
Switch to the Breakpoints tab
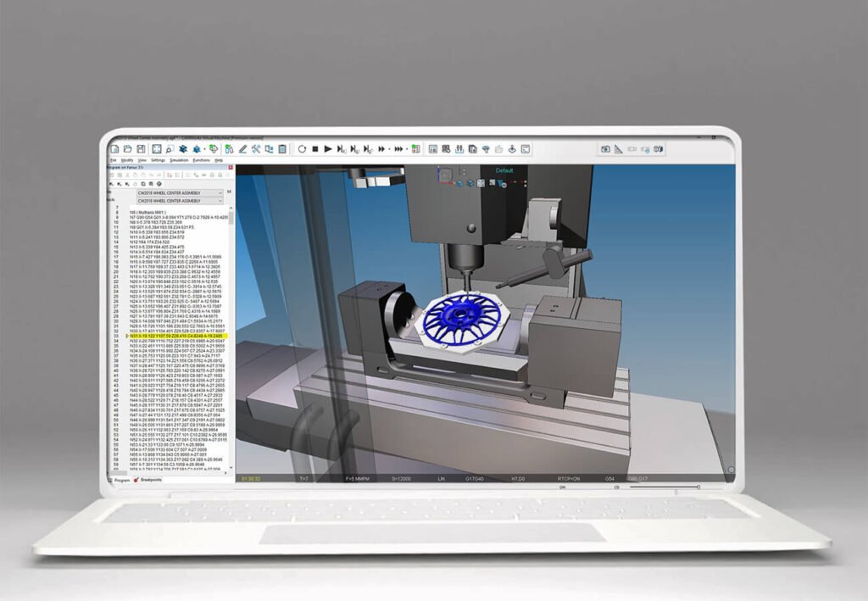(152, 480)
